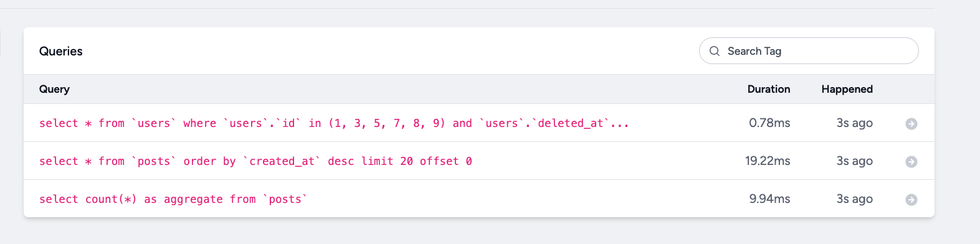Click the Duration column header
The width and height of the screenshot is (980, 244).
(769, 89)
